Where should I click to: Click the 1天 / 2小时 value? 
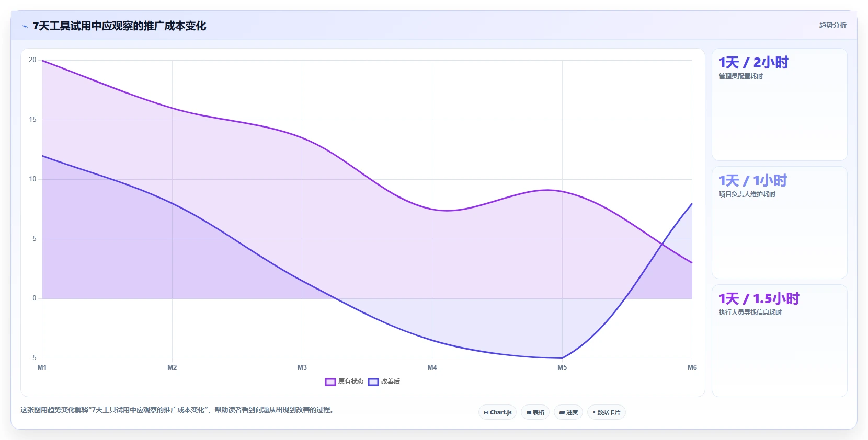click(x=753, y=63)
